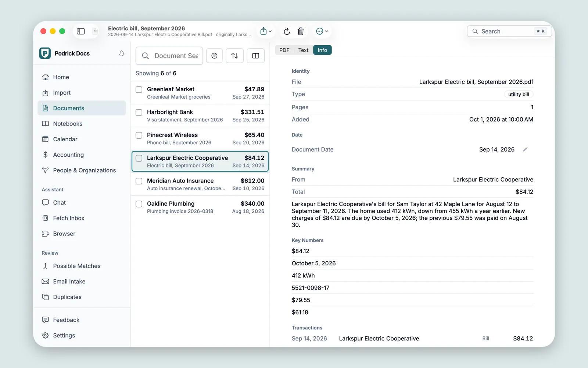Screen dimensions: 588x368
Task: Click the file name Larkspur Electric bill, September 2026.pdf
Action: click(476, 82)
